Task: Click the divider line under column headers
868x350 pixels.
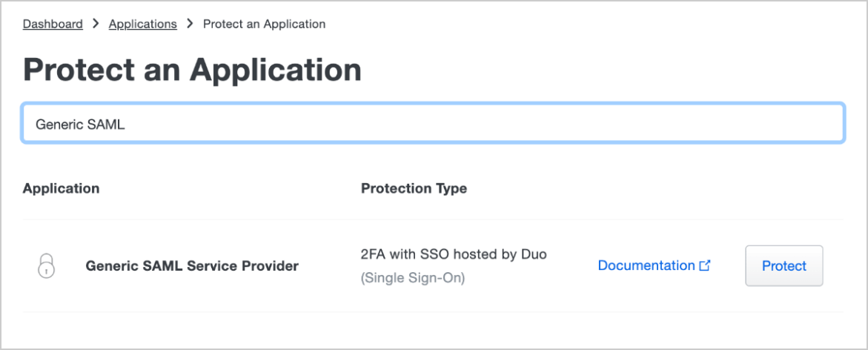Action: (x=433, y=219)
